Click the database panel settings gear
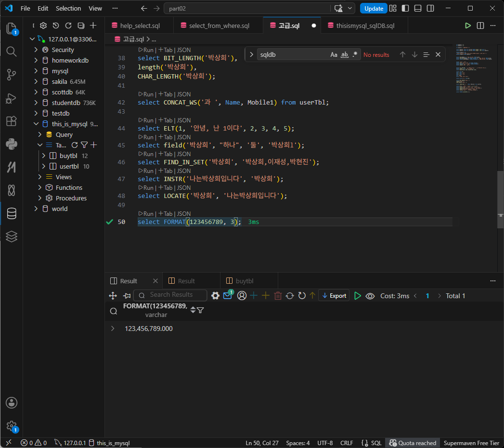The width and height of the screenshot is (504, 448). click(43, 26)
